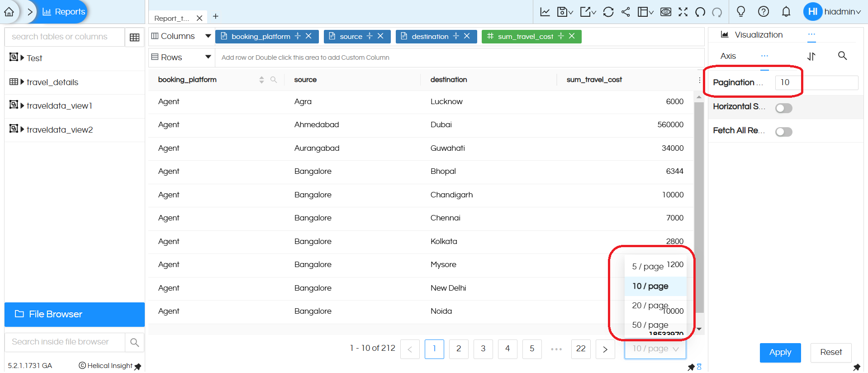Open options for the sum_travel_cost chip
The width and height of the screenshot is (868, 373).
point(561,36)
